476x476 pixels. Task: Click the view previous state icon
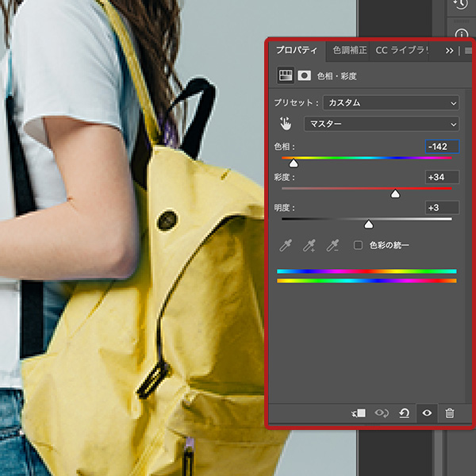(x=382, y=413)
